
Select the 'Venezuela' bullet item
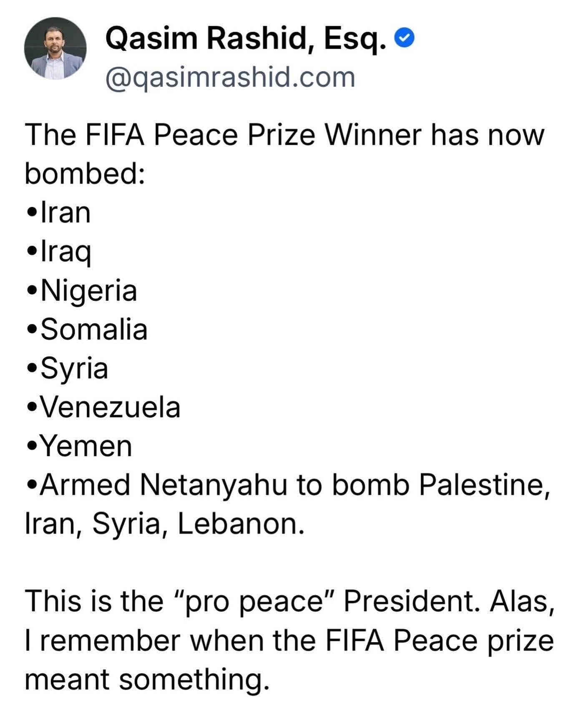tap(110, 407)
